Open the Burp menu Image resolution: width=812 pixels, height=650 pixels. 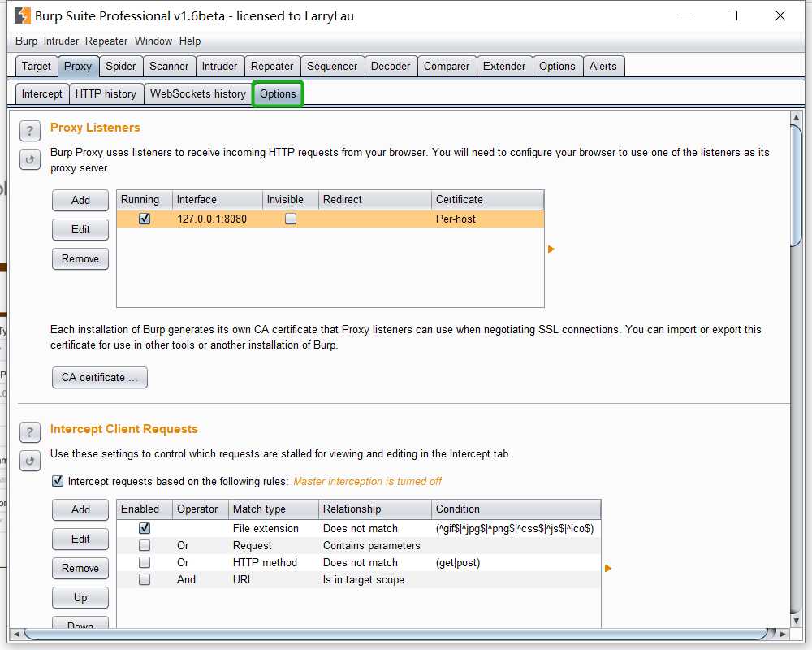click(x=27, y=41)
